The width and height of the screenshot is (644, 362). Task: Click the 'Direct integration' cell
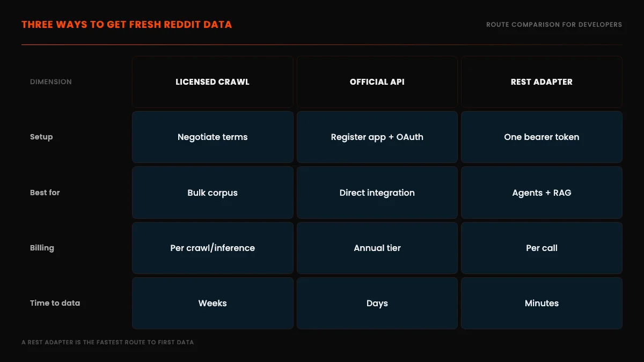pos(377,193)
